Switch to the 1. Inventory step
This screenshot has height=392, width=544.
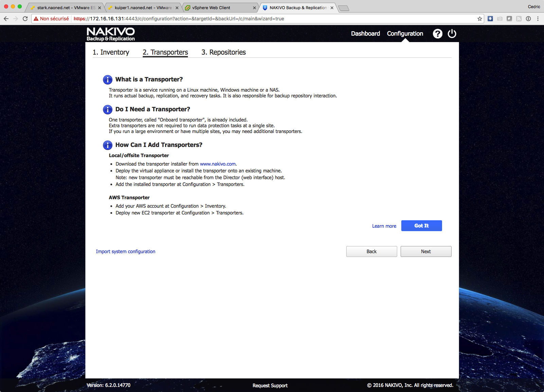coord(111,52)
